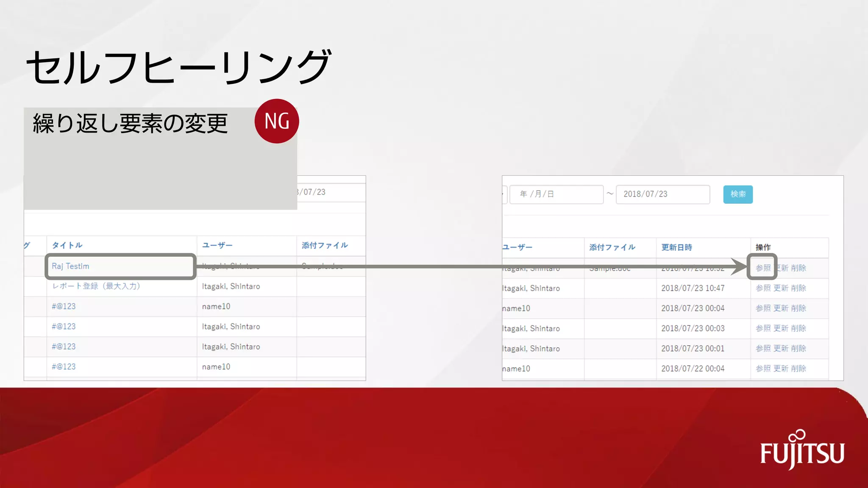
Task: Focus the 2018/07/23 end date field
Action: [663, 194]
